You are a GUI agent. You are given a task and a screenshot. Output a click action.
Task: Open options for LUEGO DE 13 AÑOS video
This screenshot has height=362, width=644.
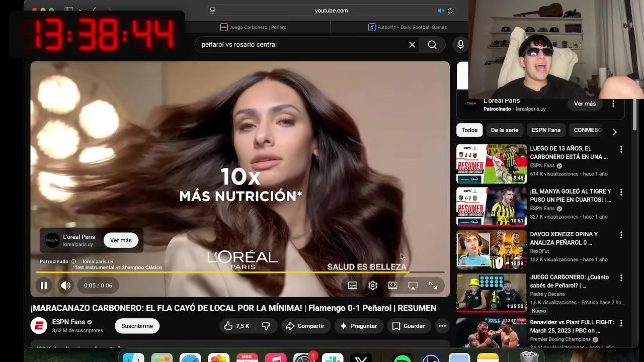point(621,149)
